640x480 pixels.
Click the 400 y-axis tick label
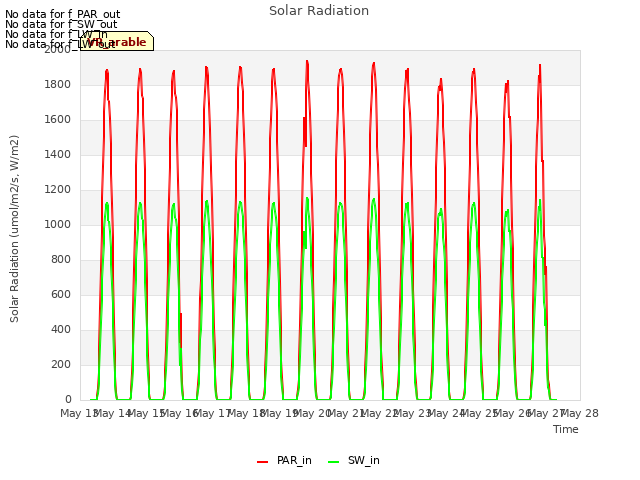click(61, 330)
